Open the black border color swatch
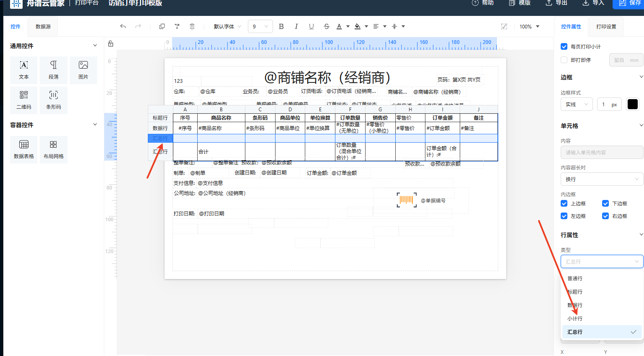This screenshot has height=356, width=644. click(x=633, y=104)
